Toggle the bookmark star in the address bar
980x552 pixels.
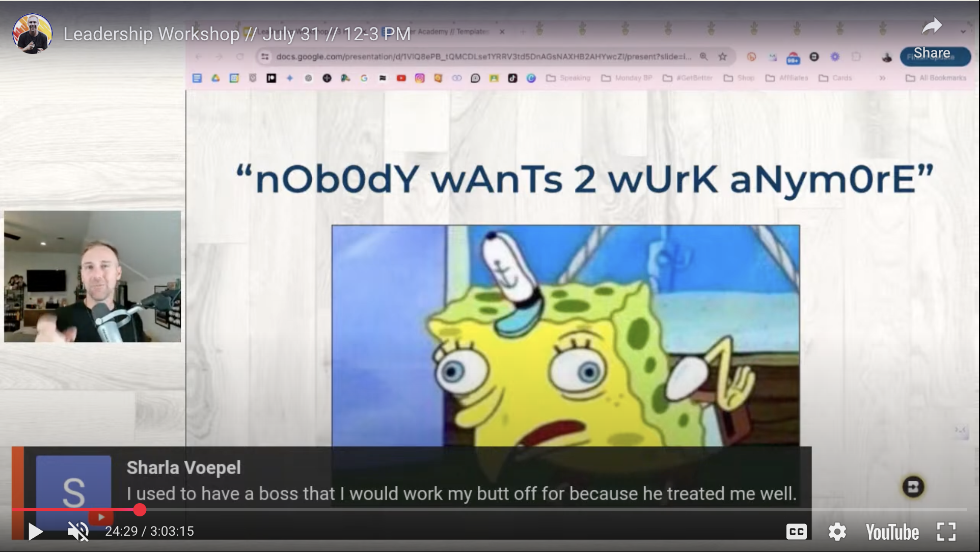[722, 57]
